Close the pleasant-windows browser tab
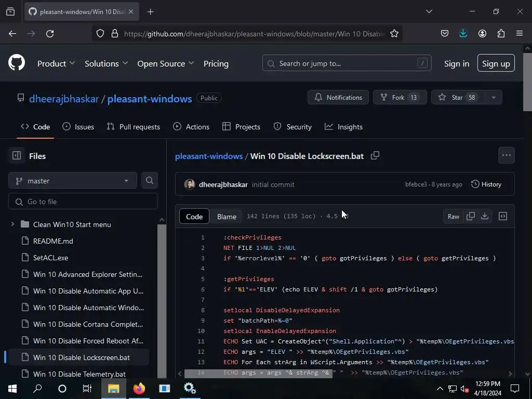Screen dimensions: 532x399 click(131, 11)
